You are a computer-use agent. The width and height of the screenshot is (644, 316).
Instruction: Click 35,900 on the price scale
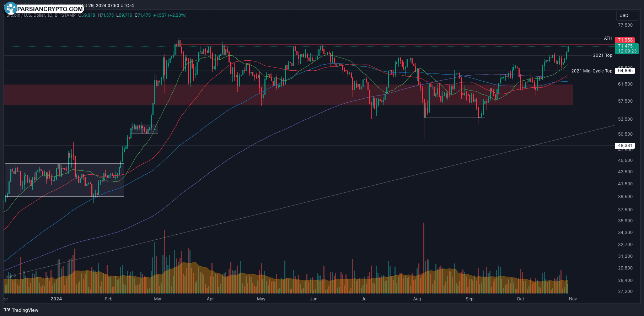[626, 221]
